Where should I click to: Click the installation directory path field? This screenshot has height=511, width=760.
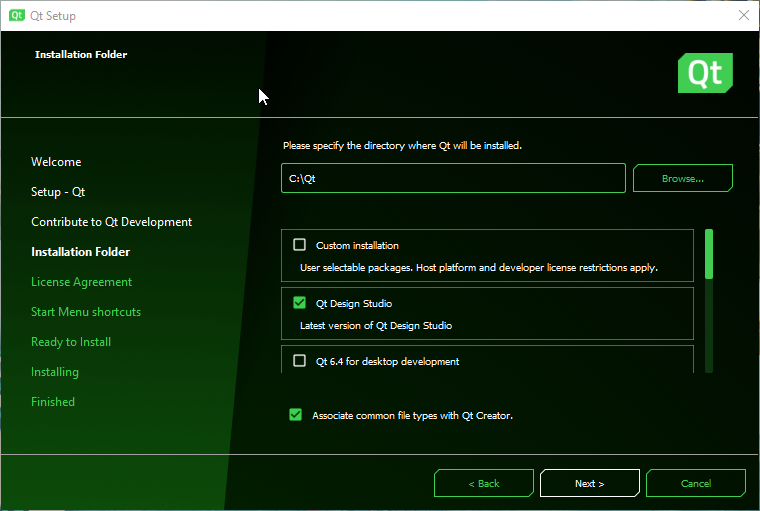pyautogui.click(x=453, y=179)
